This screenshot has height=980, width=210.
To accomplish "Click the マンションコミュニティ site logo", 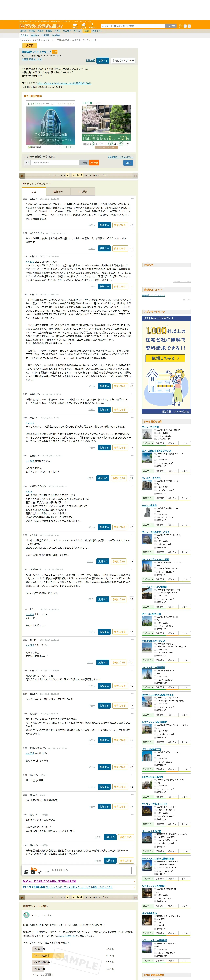I will pos(41,26).
